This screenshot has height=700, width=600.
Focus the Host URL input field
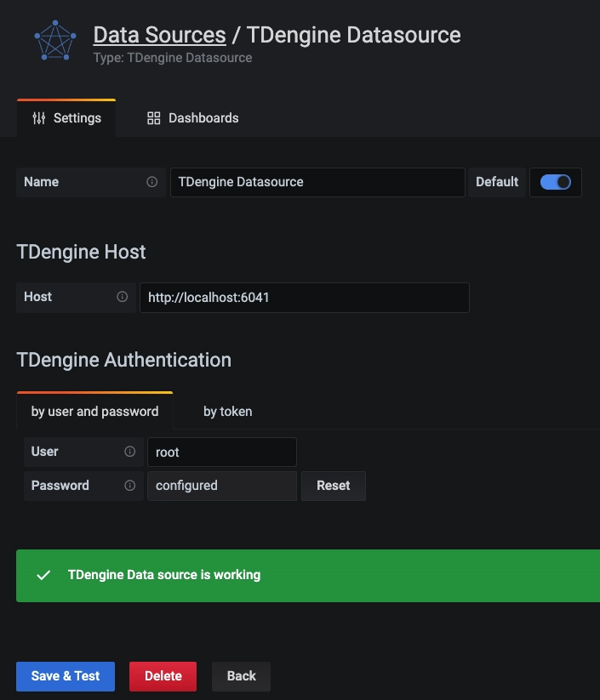tap(304, 298)
